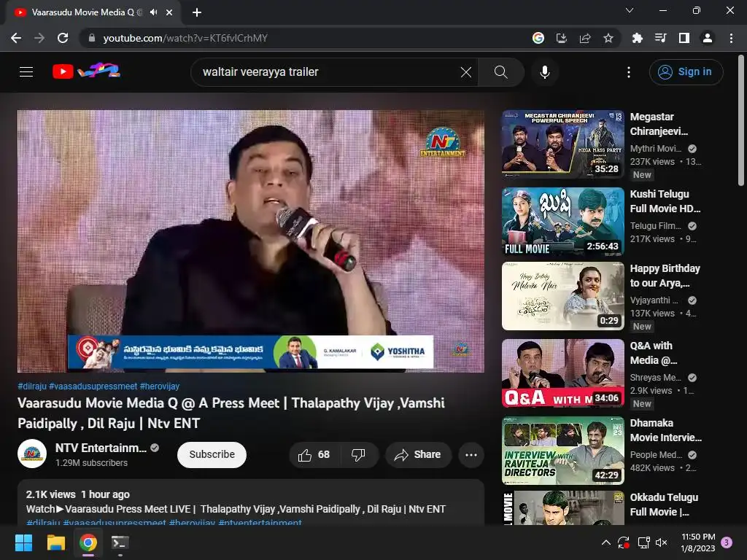Viewport: 747px width, 560px height.
Task: Open Megastar Chiranjeevi speech thumbnail
Action: tap(562, 144)
